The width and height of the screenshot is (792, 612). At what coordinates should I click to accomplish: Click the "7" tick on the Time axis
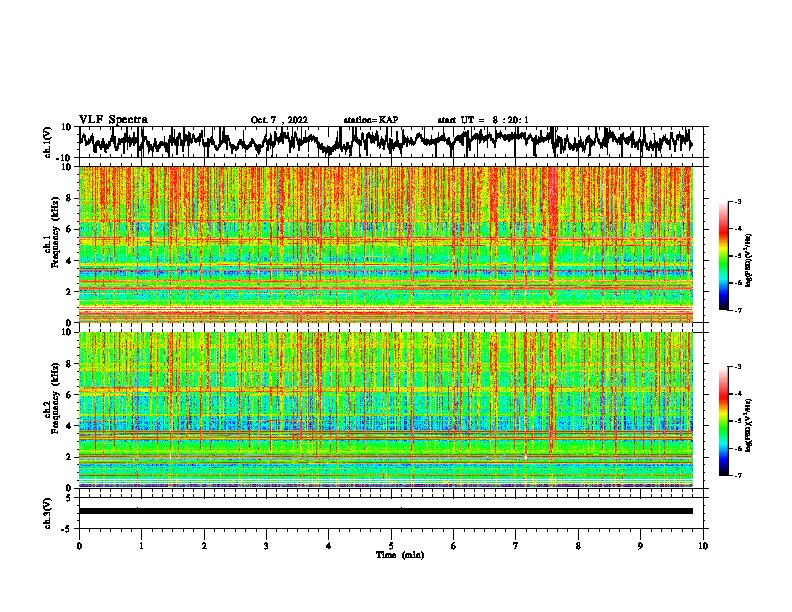coord(516,546)
